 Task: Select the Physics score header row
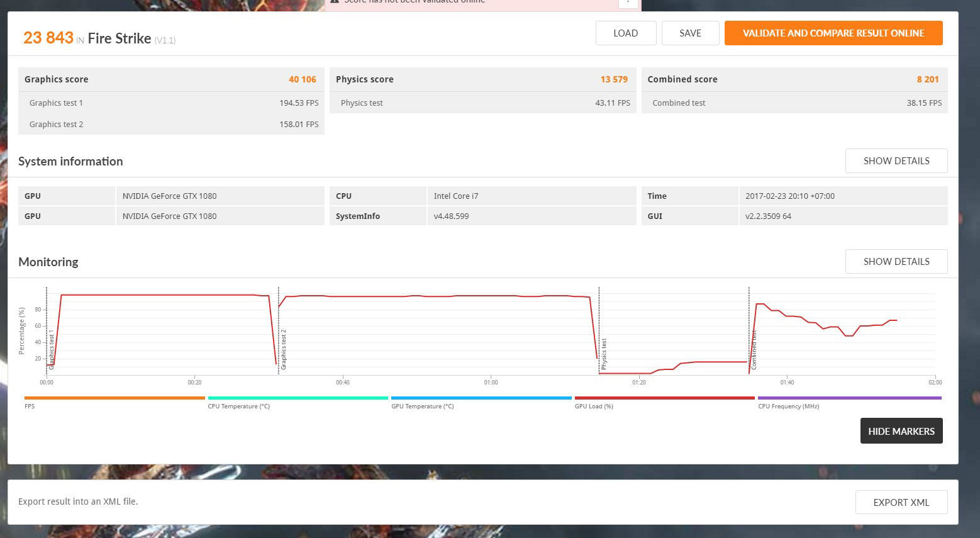[x=482, y=79]
